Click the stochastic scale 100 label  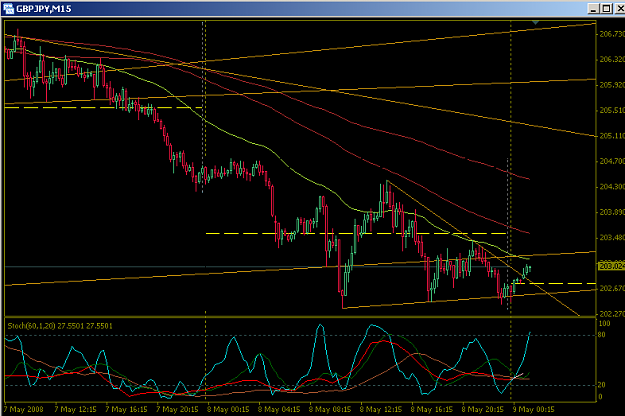click(x=605, y=323)
